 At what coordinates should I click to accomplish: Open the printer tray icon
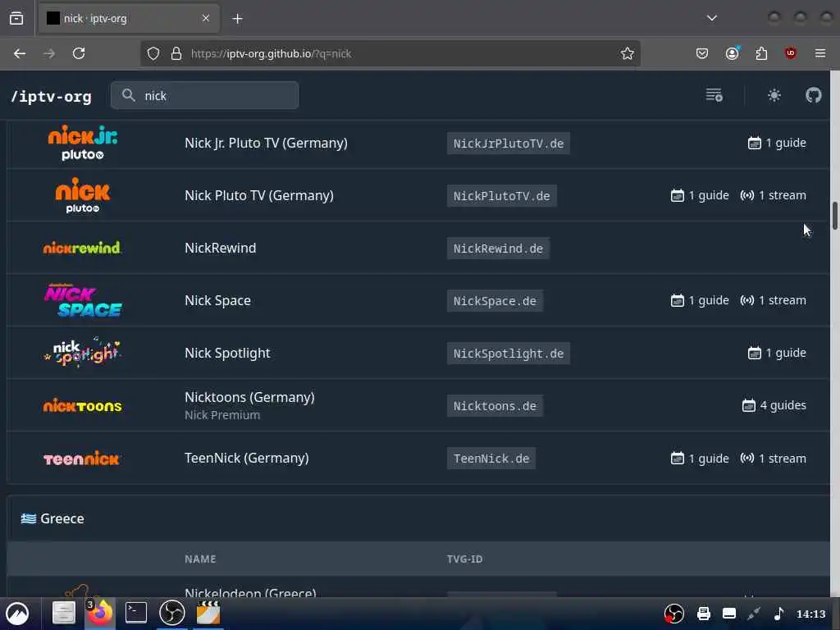click(703, 614)
